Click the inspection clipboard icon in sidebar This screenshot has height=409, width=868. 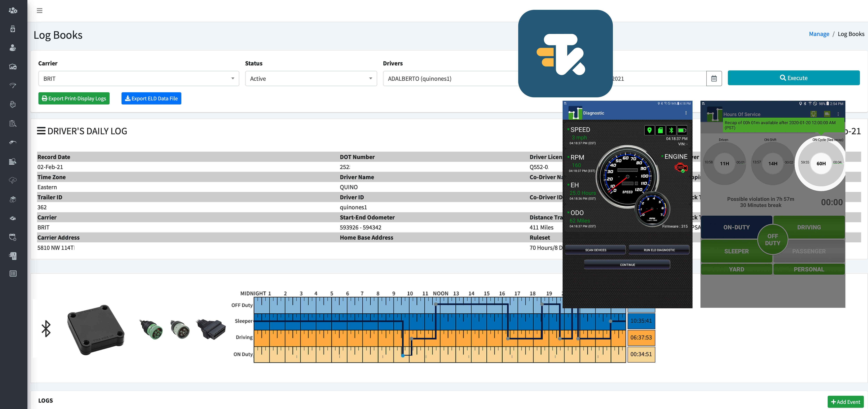[x=13, y=123]
